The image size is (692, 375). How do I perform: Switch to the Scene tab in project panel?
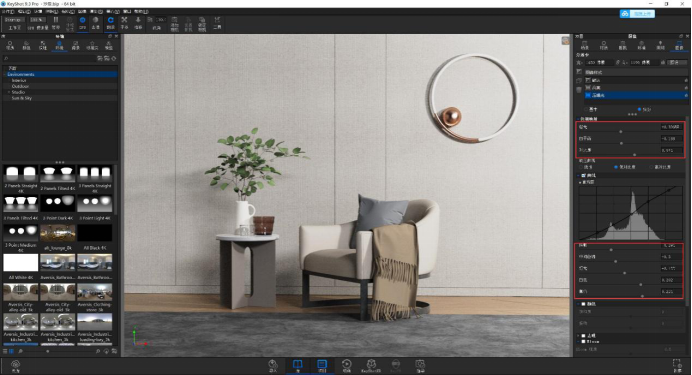tap(585, 45)
